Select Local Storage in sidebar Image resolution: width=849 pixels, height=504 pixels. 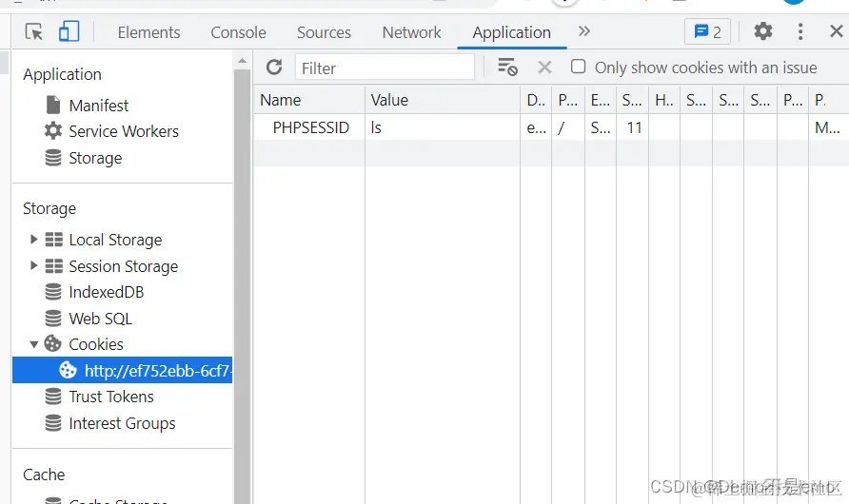click(x=115, y=240)
